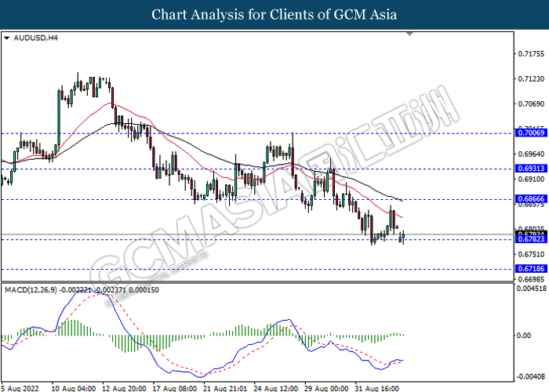
Task: Click the AUDUSD,H4 symbol label
Action: coord(35,38)
